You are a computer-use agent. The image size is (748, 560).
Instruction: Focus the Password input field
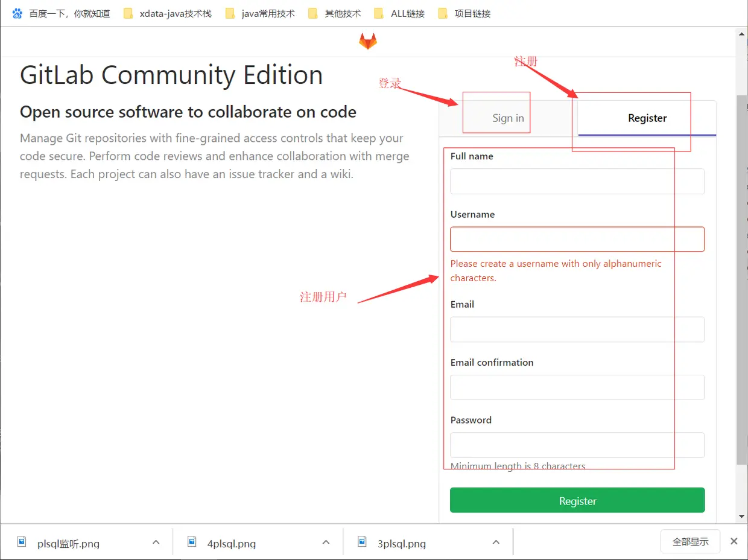coord(577,445)
